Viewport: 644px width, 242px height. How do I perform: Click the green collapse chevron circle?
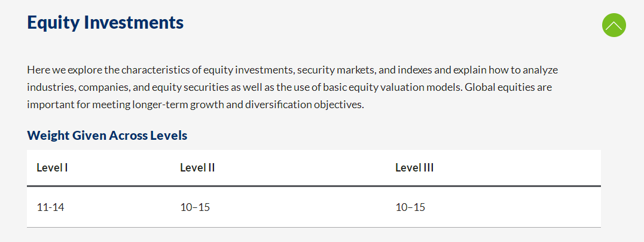pos(614,25)
